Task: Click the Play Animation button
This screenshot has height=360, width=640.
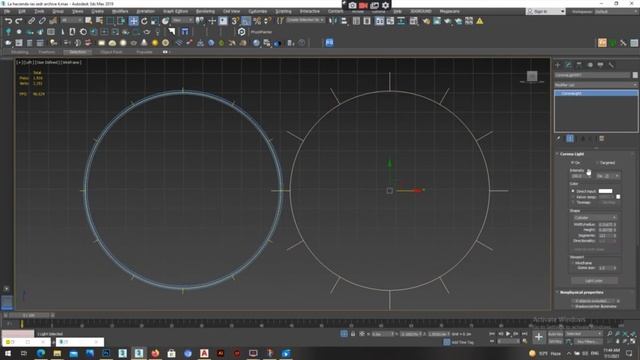Action: (x=508, y=334)
